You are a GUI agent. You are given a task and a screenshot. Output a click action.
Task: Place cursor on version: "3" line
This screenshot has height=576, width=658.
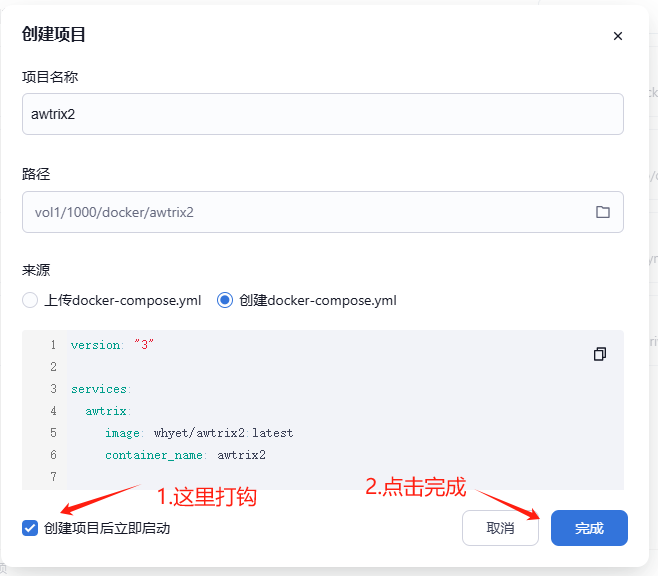(112, 345)
